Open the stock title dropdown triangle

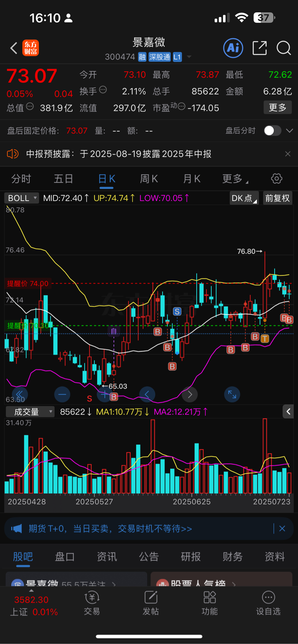189,57
